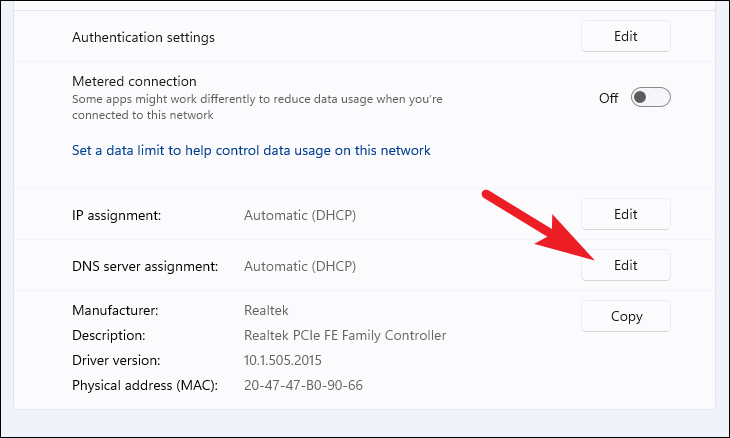Select the Metered connection heading text
The width and height of the screenshot is (730, 438).
click(x=134, y=81)
